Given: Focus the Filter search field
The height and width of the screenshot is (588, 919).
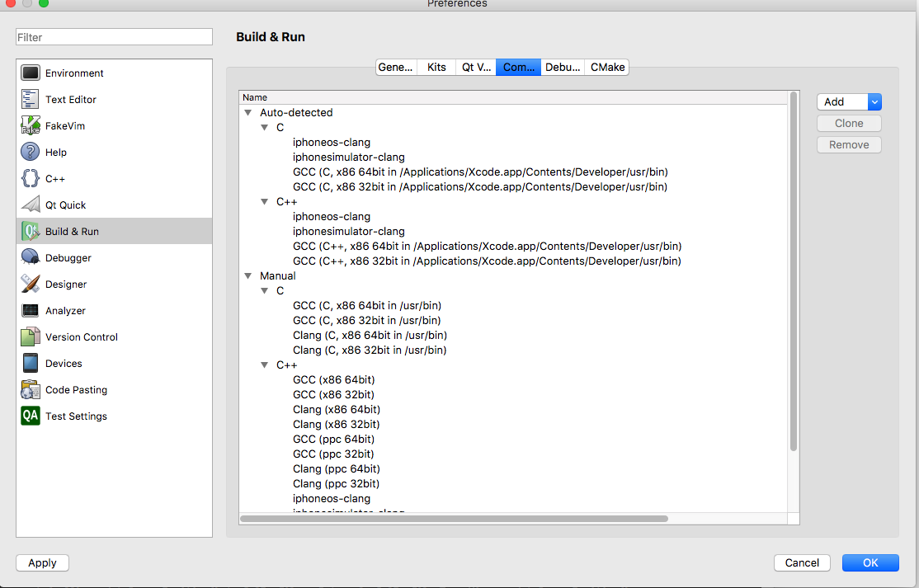Looking at the screenshot, I should pos(114,37).
